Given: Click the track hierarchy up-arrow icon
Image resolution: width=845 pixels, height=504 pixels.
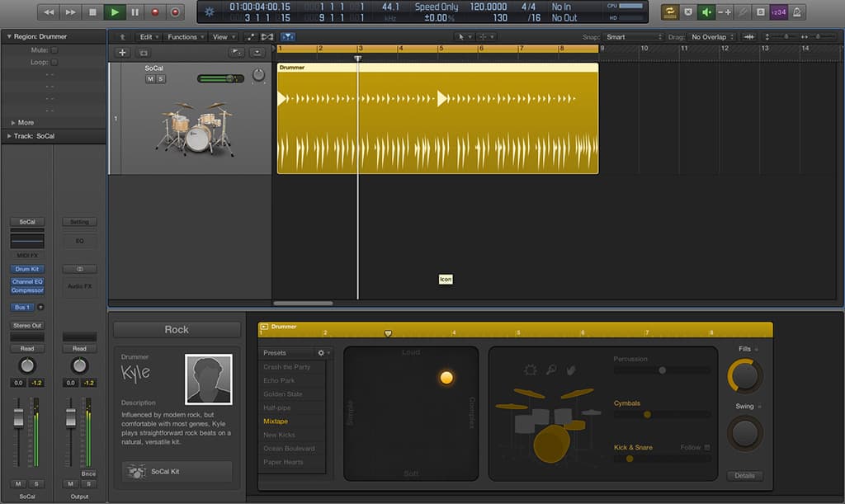Looking at the screenshot, I should coord(122,36).
